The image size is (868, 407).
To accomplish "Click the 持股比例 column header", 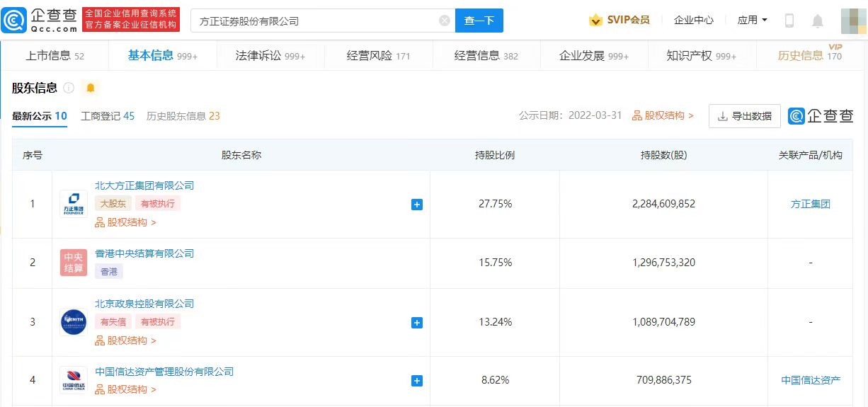I will click(x=495, y=155).
